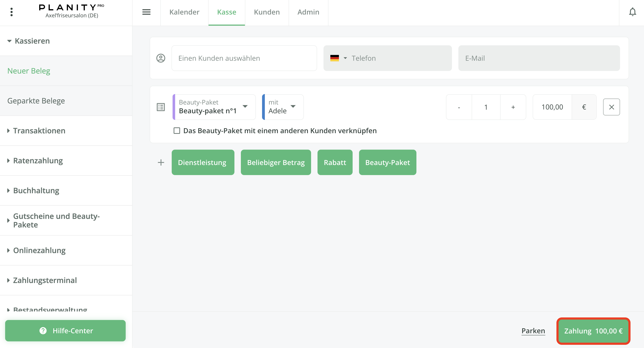Click the 'Zahlung 100,00 €' payment button
The width and height of the screenshot is (644, 348).
pyautogui.click(x=593, y=331)
